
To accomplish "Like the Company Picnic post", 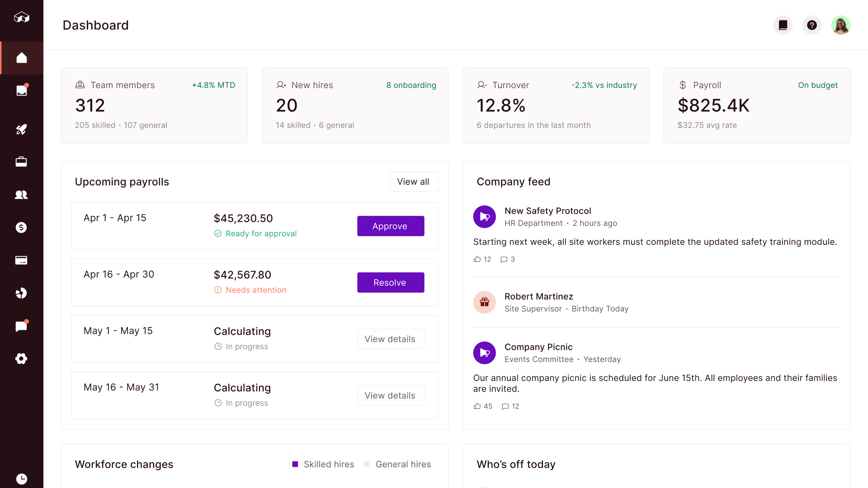I will [477, 406].
